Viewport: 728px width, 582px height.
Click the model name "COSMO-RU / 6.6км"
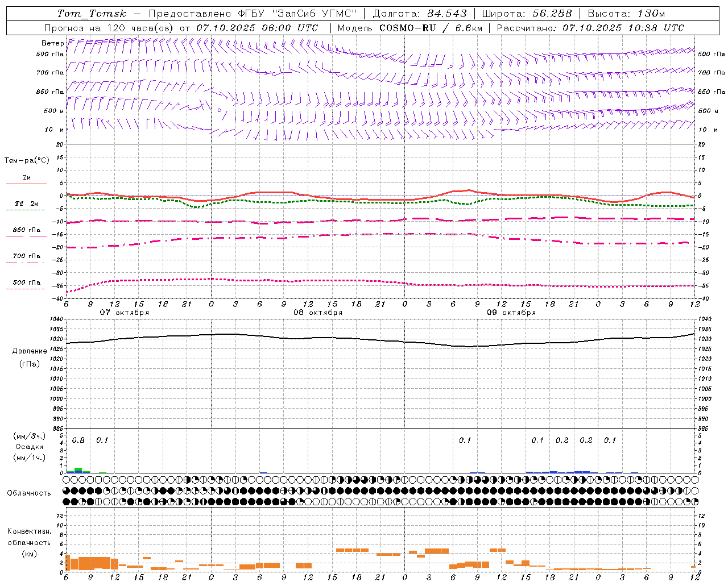(431, 28)
